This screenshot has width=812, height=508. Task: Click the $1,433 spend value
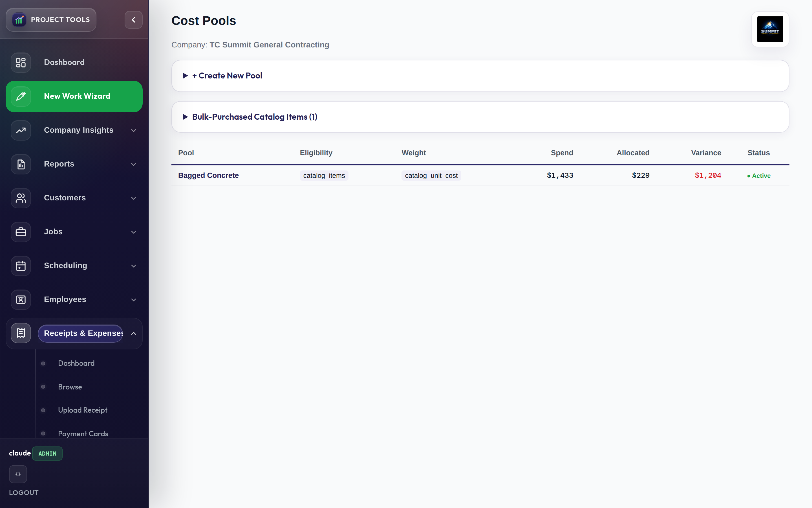tap(560, 175)
